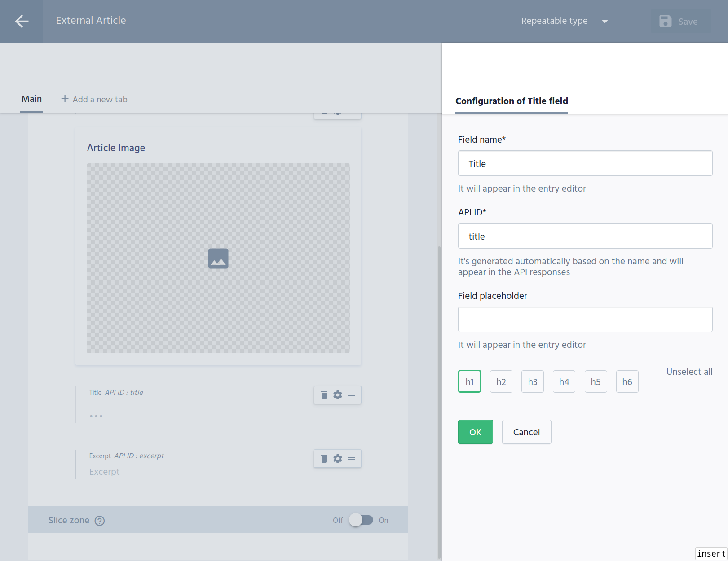Enable the h5 heading level

point(596,381)
